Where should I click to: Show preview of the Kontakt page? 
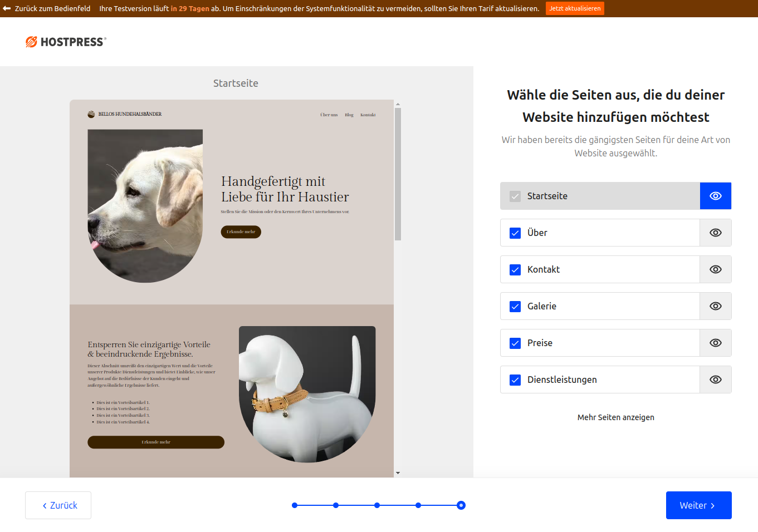coord(715,269)
